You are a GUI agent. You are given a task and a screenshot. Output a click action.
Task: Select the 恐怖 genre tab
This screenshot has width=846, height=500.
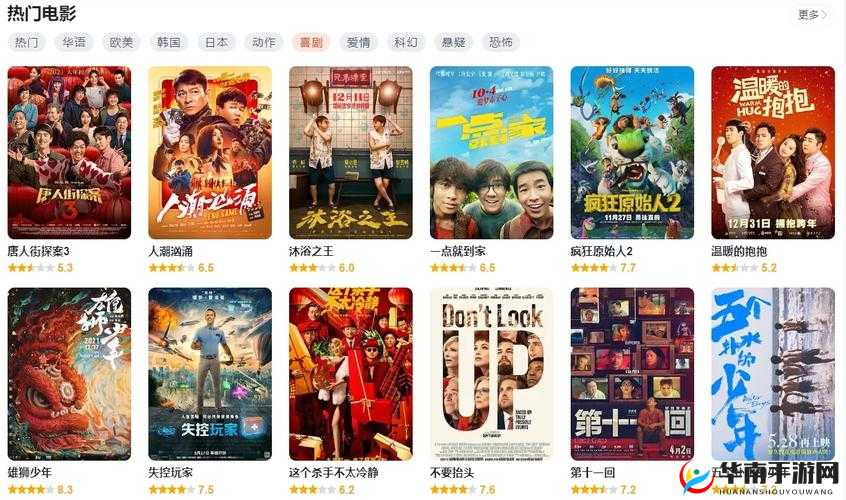tap(500, 42)
